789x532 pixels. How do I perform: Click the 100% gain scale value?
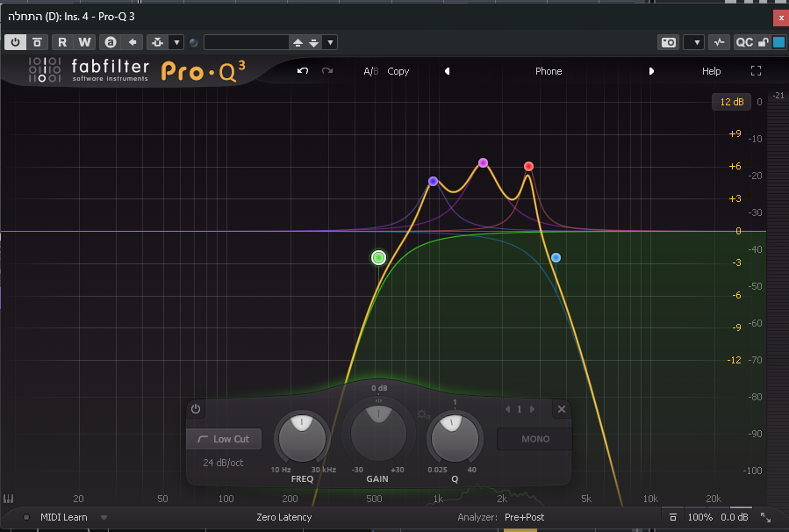[x=700, y=517]
